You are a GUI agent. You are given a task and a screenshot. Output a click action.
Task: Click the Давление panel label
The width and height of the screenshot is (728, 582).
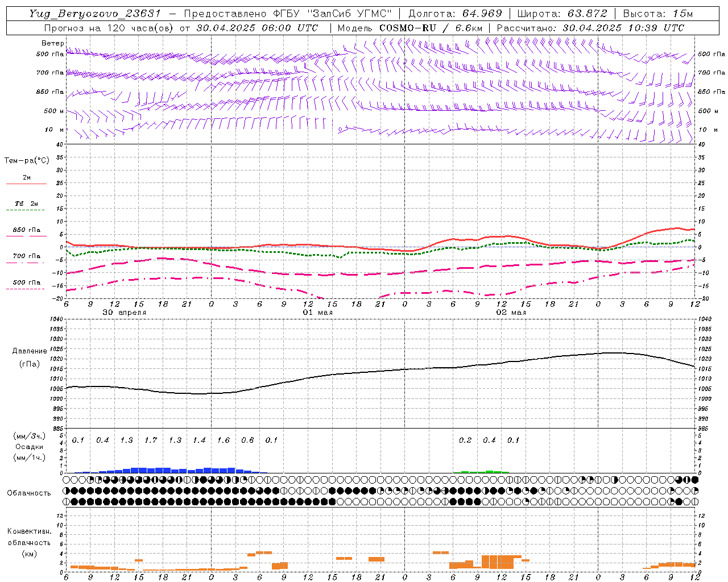(30, 351)
